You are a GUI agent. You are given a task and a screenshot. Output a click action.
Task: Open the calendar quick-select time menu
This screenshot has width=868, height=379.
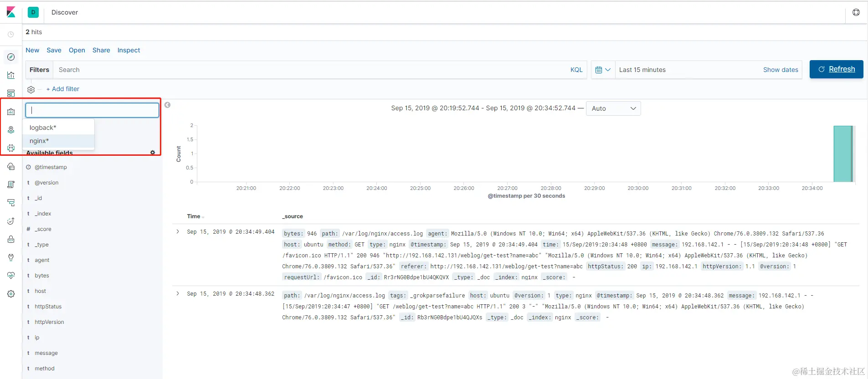click(603, 70)
